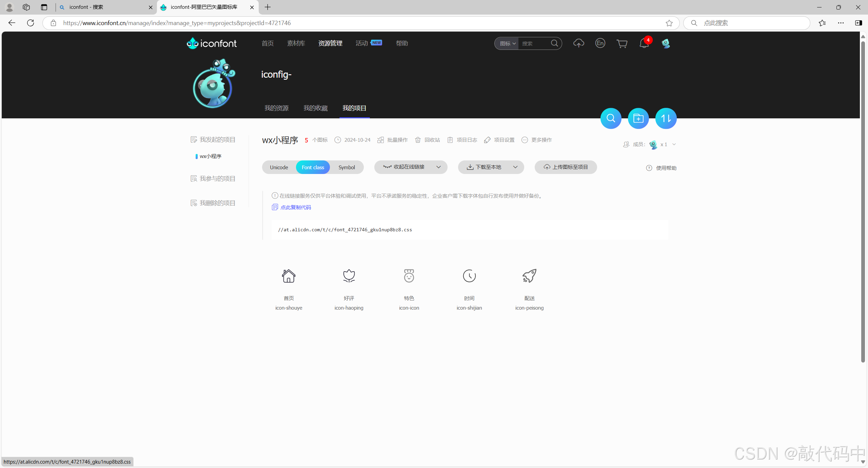Screen dimensions: 868x468
Task: Select the Symbol mode option
Action: 347,167
